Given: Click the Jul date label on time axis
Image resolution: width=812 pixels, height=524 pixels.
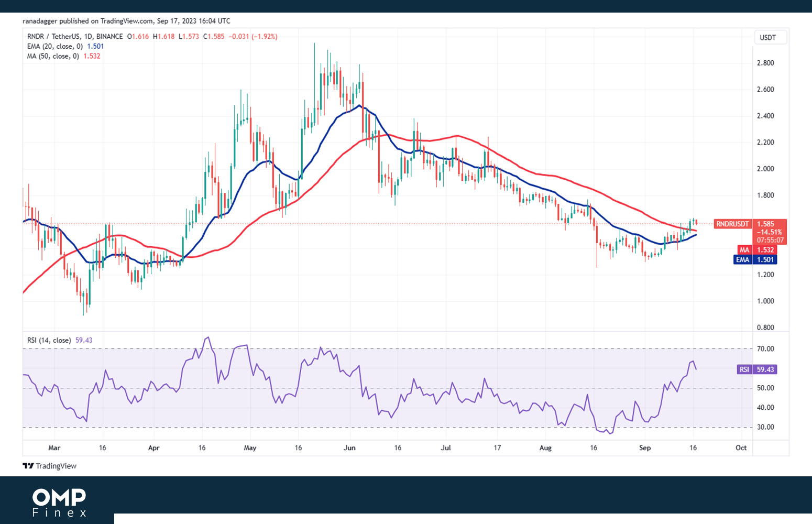Looking at the screenshot, I should point(446,448).
